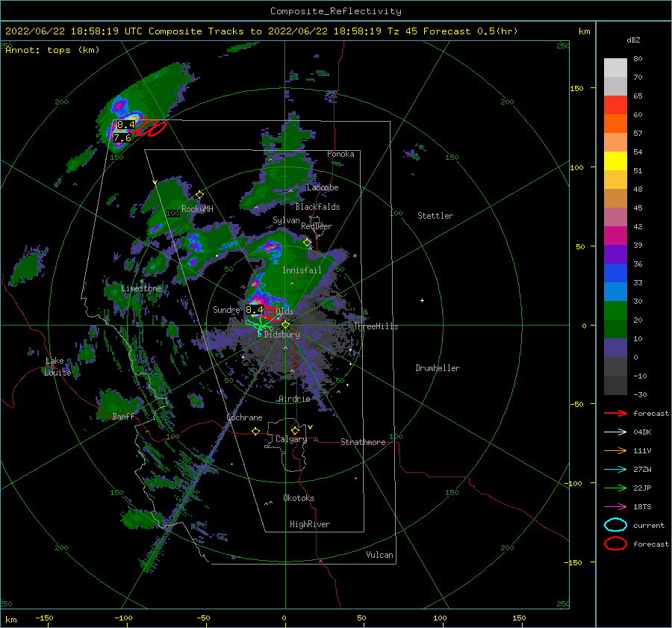Image resolution: width=672 pixels, height=628 pixels.
Task: Click the white plus marker south of Stettler
Action: [x=422, y=300]
